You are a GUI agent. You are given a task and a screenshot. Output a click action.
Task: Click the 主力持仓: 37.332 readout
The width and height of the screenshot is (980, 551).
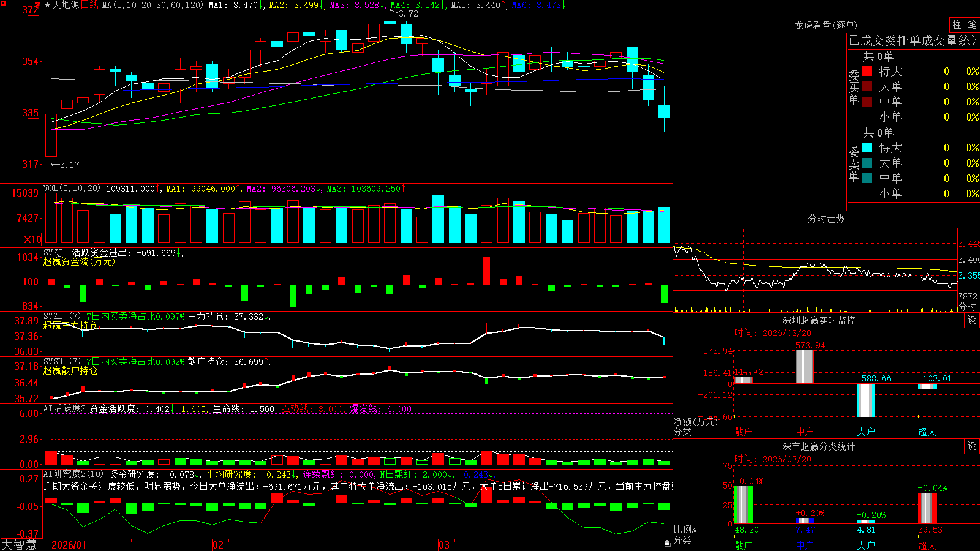tap(229, 317)
